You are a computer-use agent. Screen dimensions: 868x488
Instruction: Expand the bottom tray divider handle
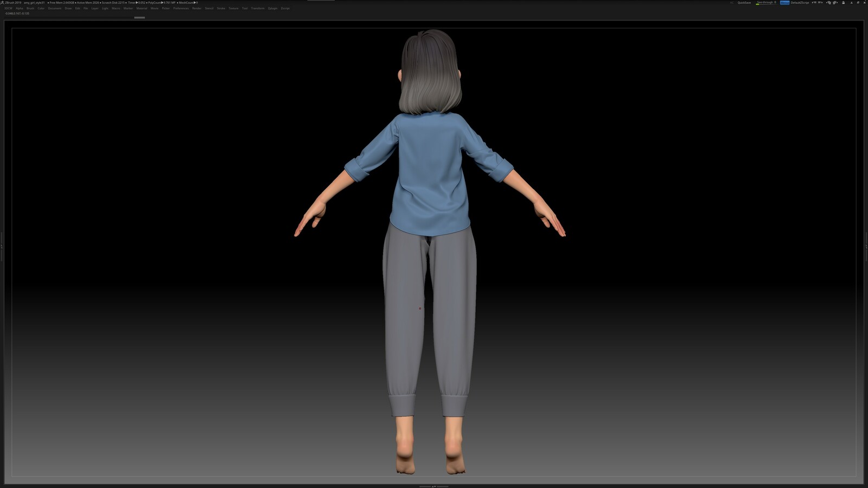tap(434, 486)
